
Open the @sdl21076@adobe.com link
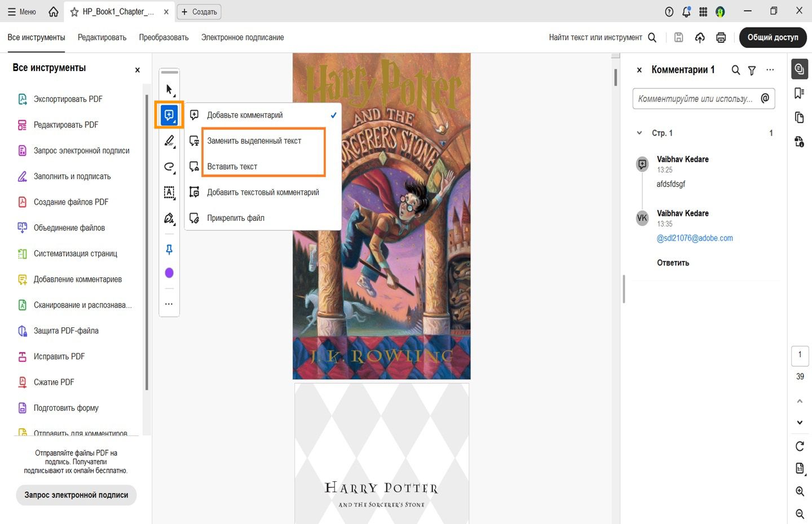pyautogui.click(x=695, y=238)
